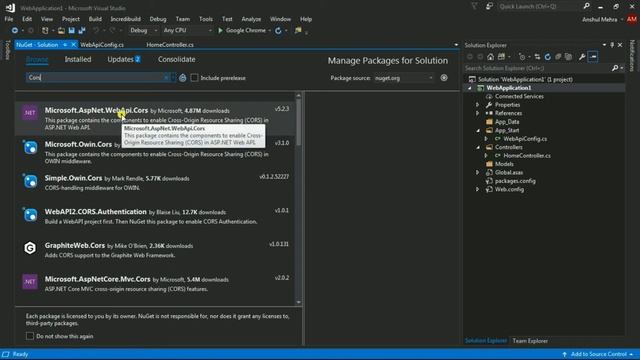
Task: Click Sync with Active Document icon
Action: click(537, 57)
